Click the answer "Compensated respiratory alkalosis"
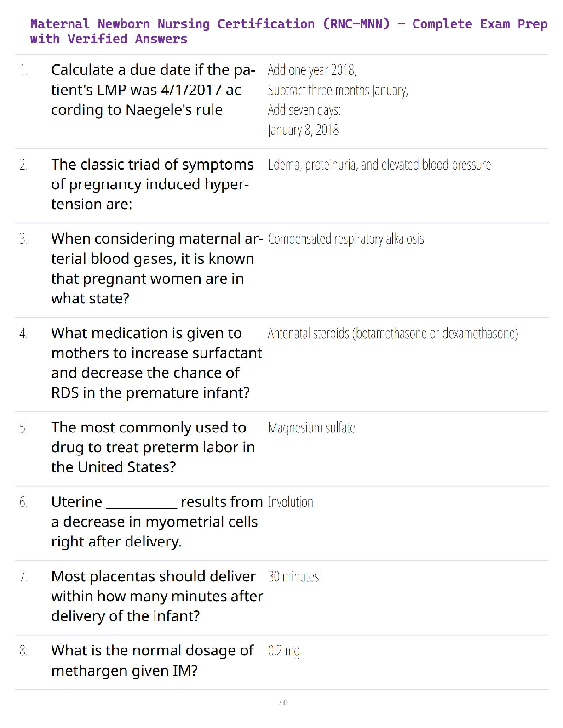 [x=346, y=239]
